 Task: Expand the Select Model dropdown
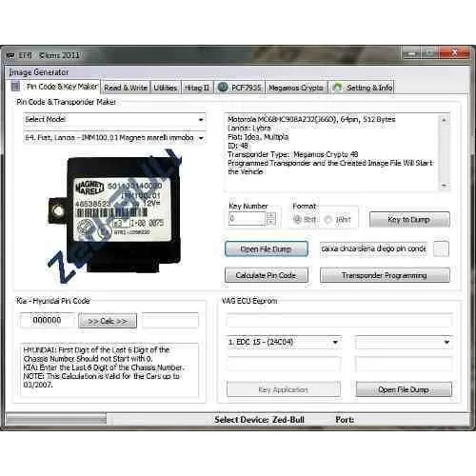click(201, 120)
